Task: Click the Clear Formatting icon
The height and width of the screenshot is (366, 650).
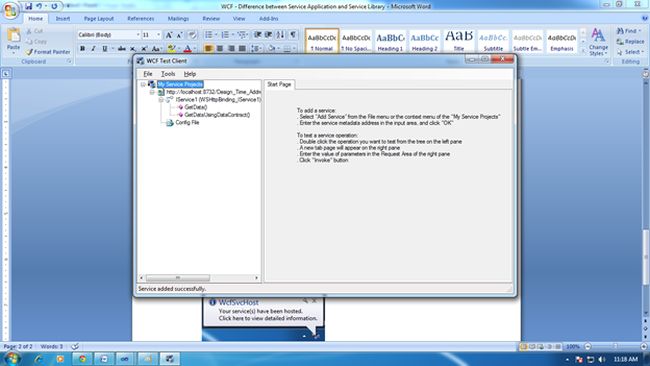Action: (192, 35)
